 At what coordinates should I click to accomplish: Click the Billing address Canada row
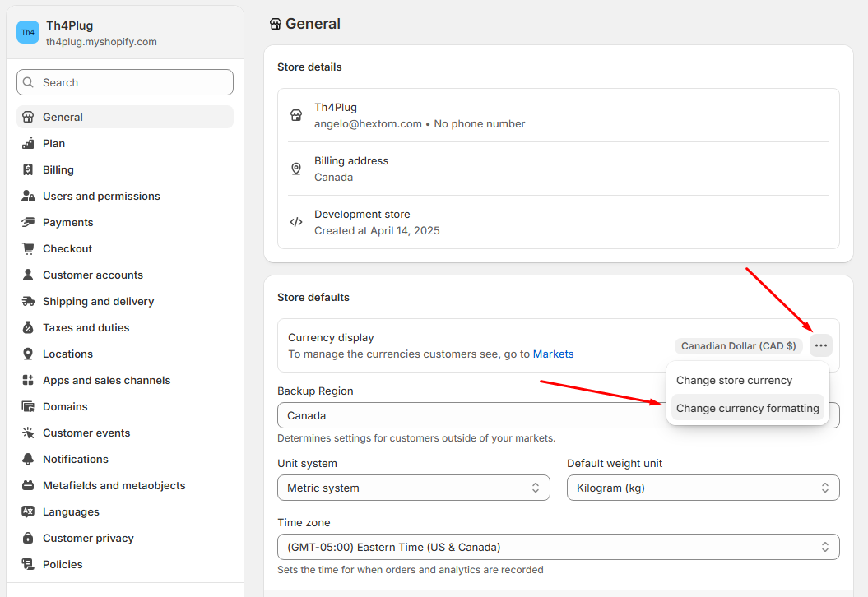point(558,169)
